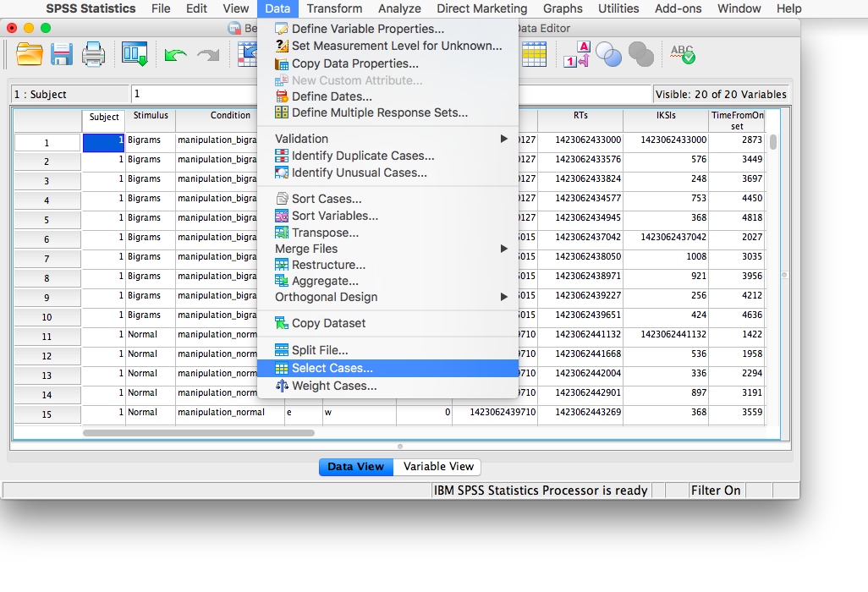This screenshot has height=592, width=868.
Task: Open the Help menu
Action: (x=788, y=8)
